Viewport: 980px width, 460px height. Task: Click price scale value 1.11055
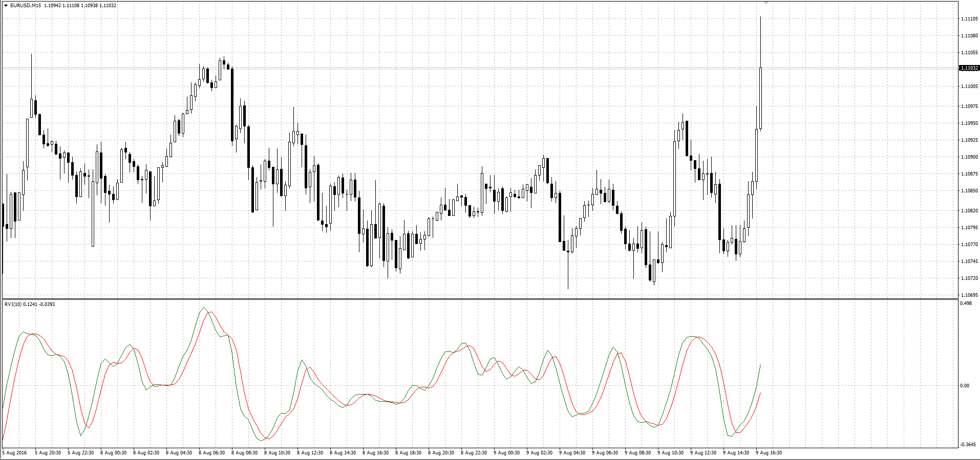click(x=969, y=53)
